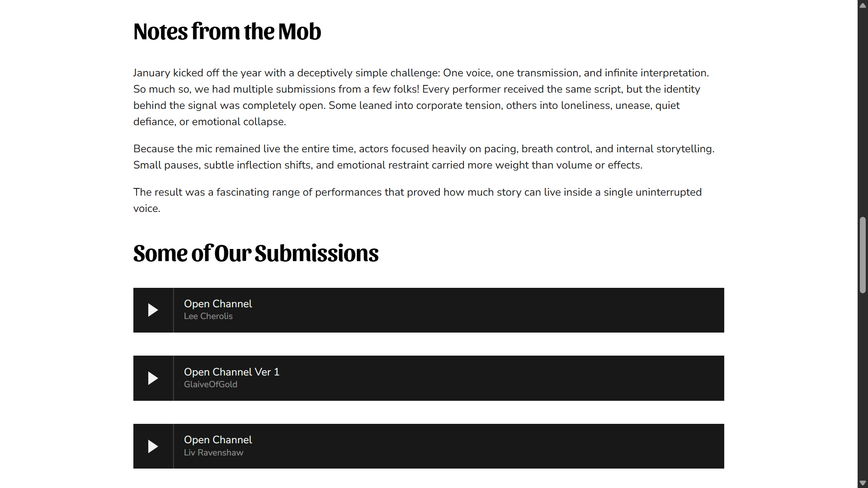Image resolution: width=868 pixels, height=488 pixels.
Task: Play Lee Cherolis's Open Channel track
Action: tap(153, 310)
